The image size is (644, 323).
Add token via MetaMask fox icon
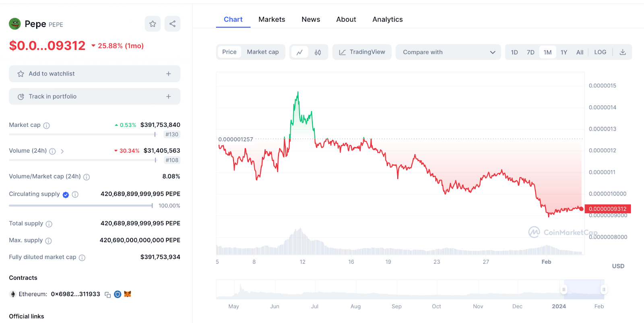[128, 294]
